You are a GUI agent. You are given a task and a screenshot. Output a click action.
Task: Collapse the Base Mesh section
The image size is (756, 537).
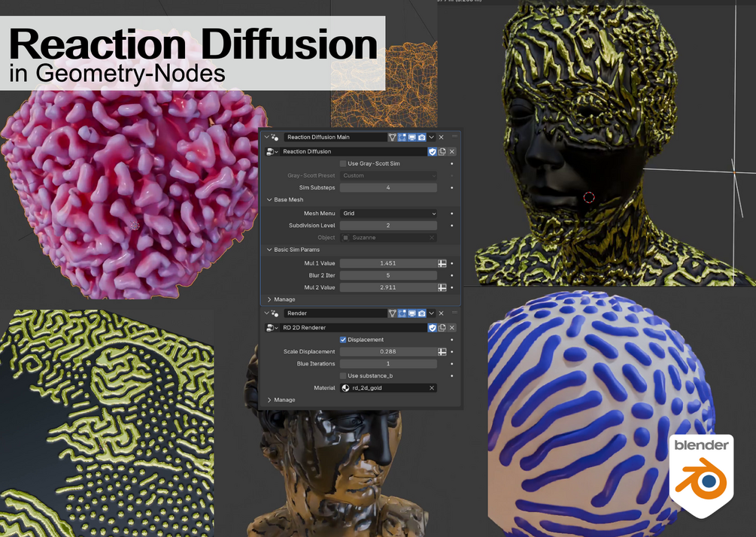coord(269,199)
